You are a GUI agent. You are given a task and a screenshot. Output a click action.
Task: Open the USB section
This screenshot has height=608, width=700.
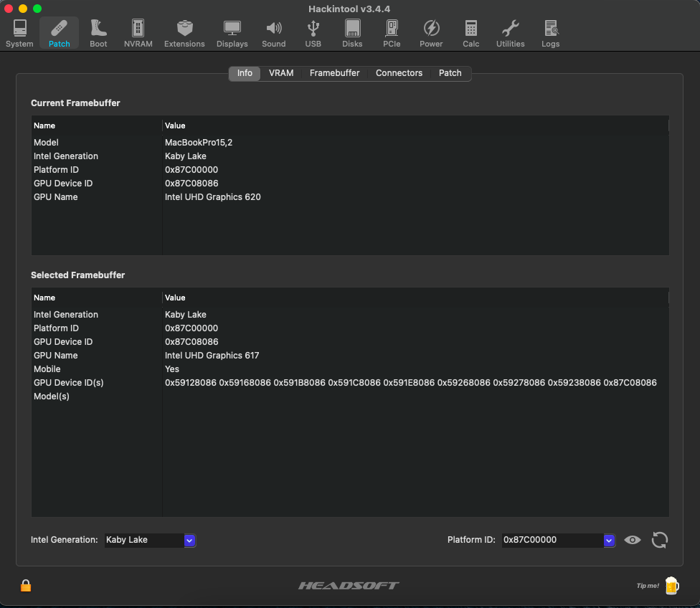point(313,34)
